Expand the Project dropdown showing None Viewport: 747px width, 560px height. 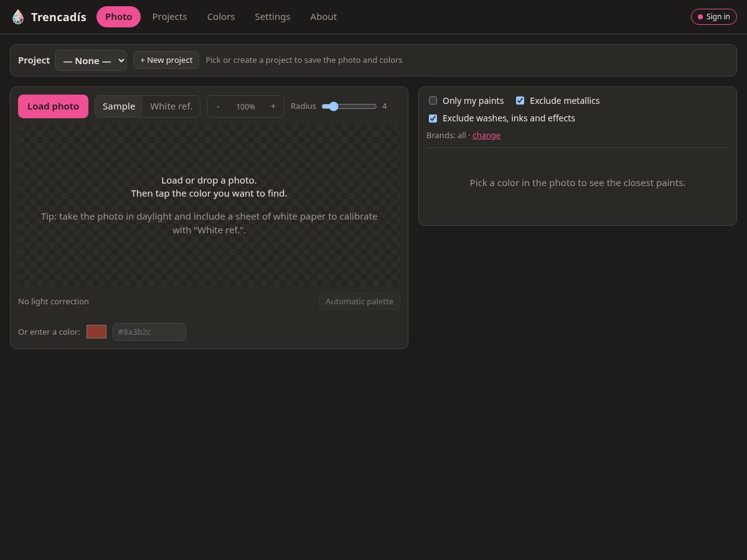pyautogui.click(x=91, y=60)
